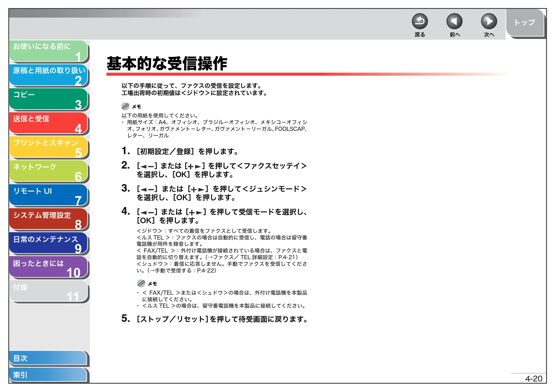
Task: Click the 戻る (back) round arrow icon
Action: pyautogui.click(x=420, y=21)
